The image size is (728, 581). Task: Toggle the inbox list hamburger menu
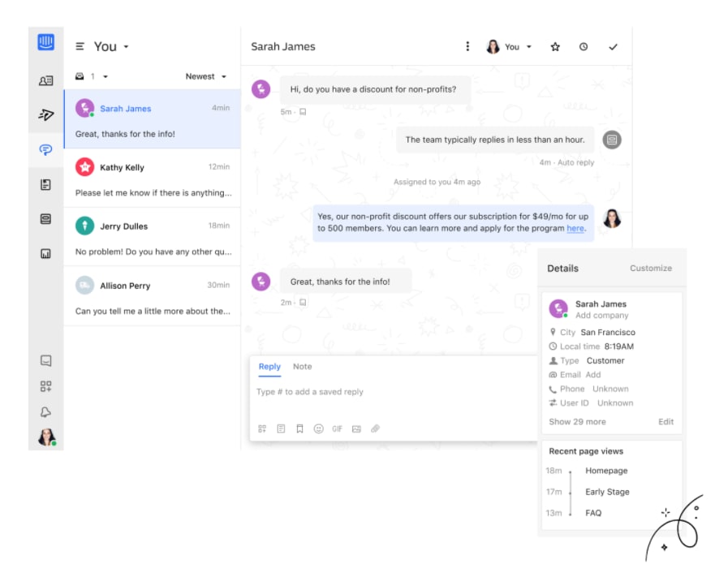pos(80,46)
